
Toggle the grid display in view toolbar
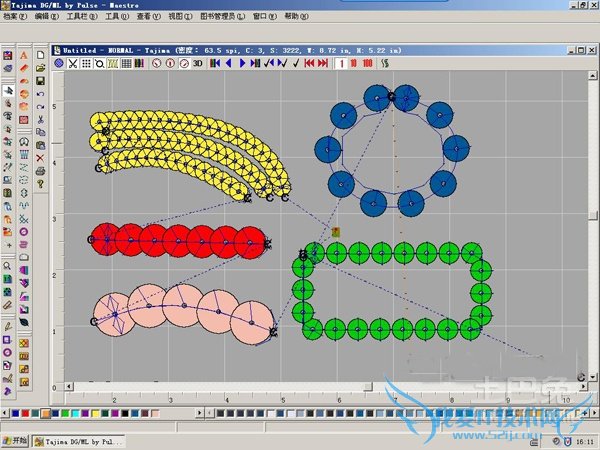pyautogui.click(x=126, y=63)
